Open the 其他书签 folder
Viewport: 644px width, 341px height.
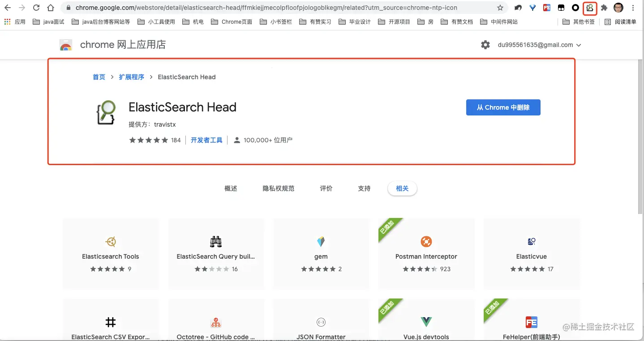579,21
